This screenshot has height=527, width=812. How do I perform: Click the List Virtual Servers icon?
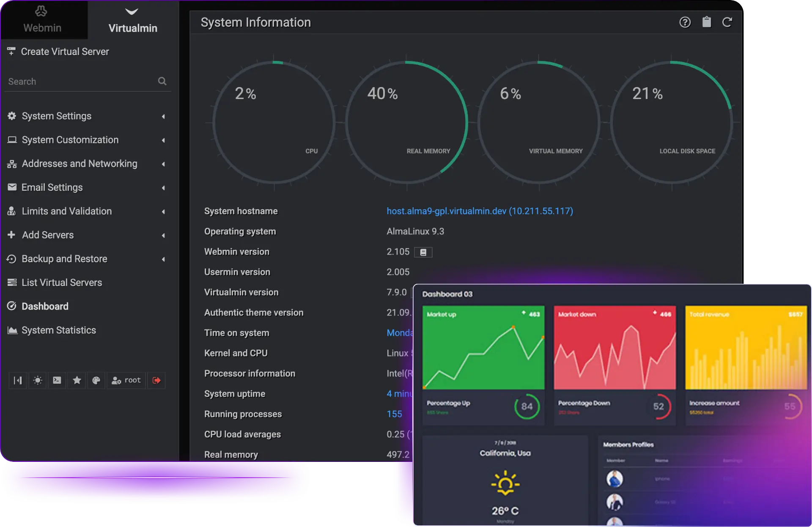[x=12, y=282]
